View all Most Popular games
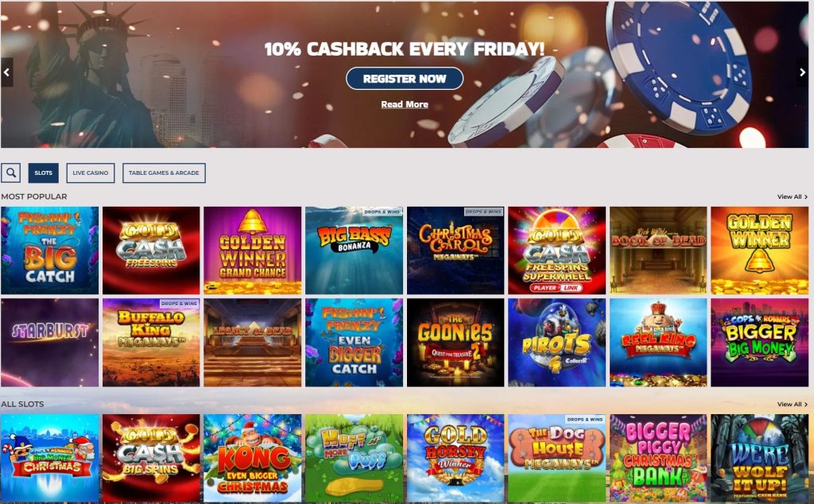814x504 pixels. click(x=793, y=196)
